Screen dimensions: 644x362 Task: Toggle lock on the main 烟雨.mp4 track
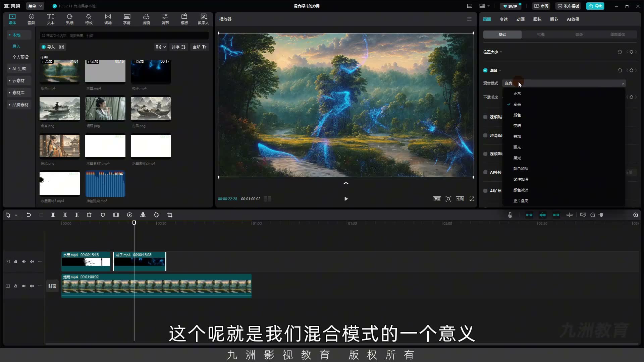16,286
